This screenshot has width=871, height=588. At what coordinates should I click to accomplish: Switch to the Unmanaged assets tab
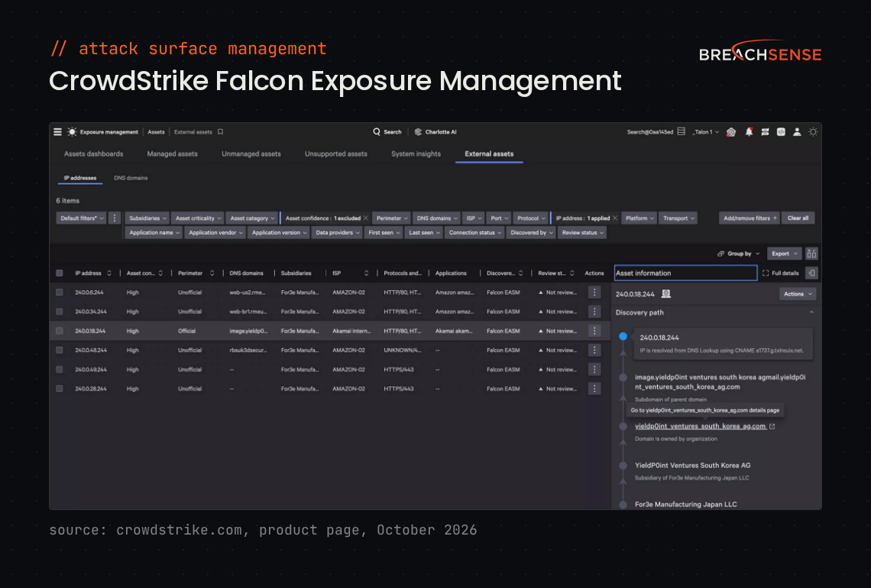[251, 153]
